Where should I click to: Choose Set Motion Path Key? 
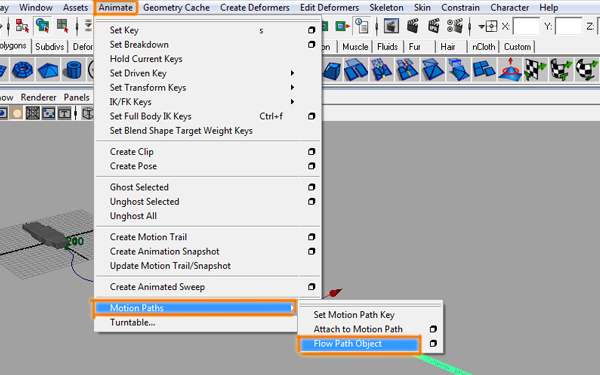pos(354,315)
